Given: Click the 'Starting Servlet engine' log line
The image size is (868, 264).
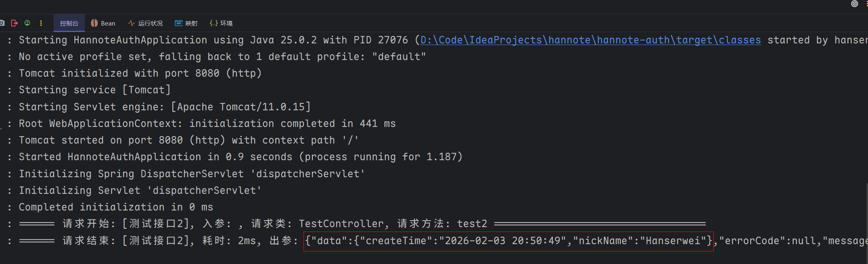Looking at the screenshot, I should (x=164, y=107).
